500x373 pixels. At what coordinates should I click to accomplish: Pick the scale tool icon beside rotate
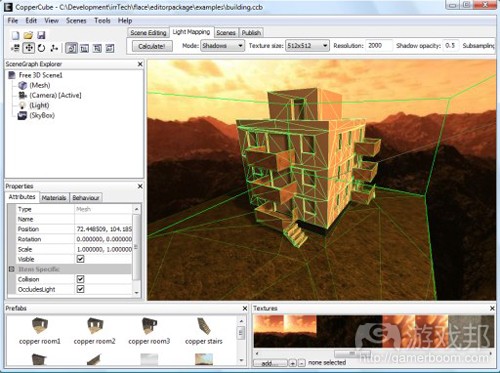(x=54, y=48)
